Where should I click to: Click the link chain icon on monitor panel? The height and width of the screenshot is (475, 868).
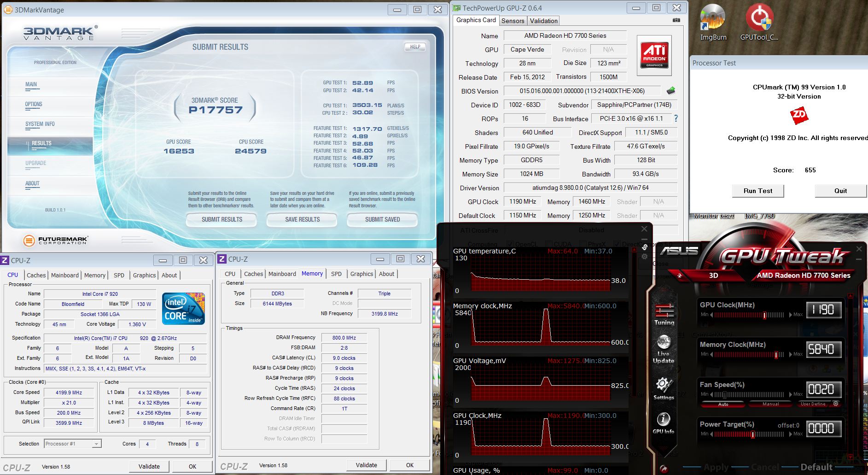coord(645,247)
